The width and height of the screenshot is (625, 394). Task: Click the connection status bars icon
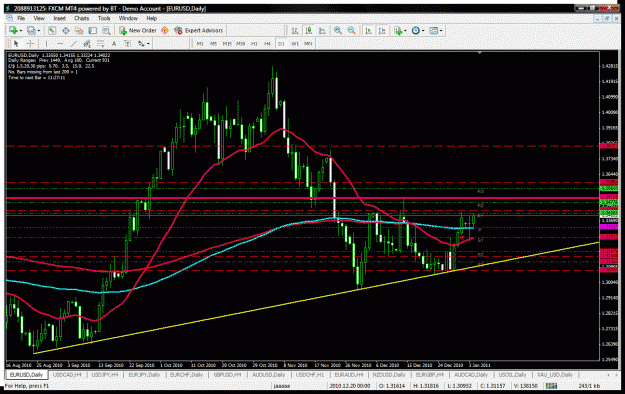552,386
